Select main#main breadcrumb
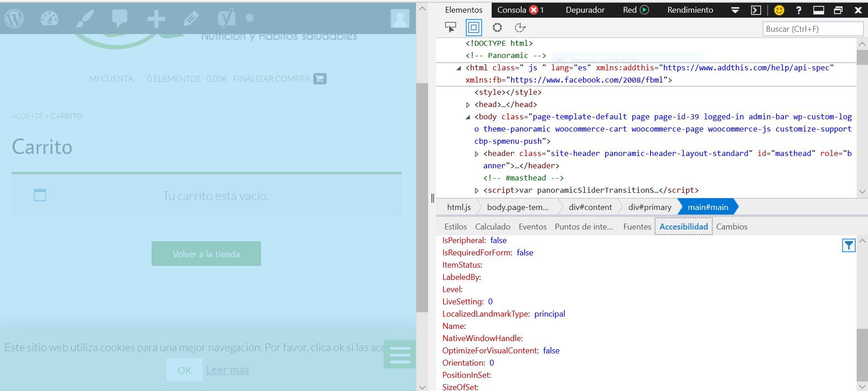The width and height of the screenshot is (868, 391). (708, 207)
